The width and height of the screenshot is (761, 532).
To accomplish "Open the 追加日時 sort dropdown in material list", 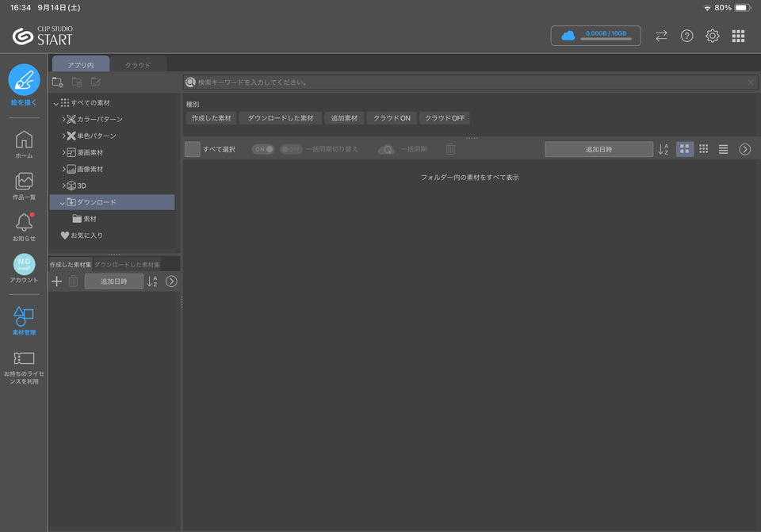I will [x=598, y=149].
